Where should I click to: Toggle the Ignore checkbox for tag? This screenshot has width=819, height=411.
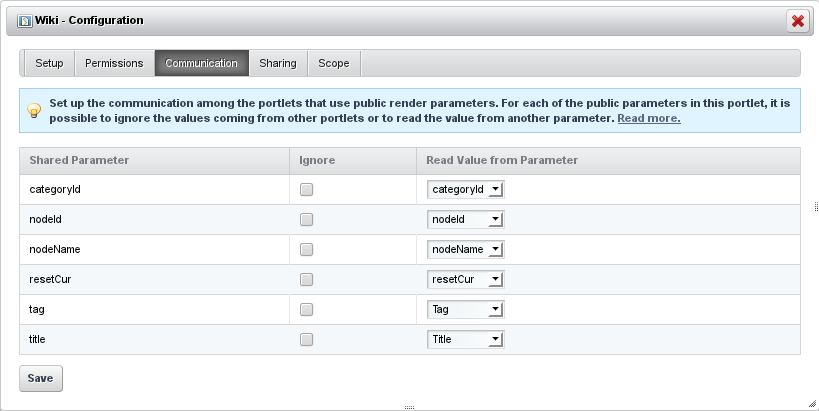[x=307, y=310]
